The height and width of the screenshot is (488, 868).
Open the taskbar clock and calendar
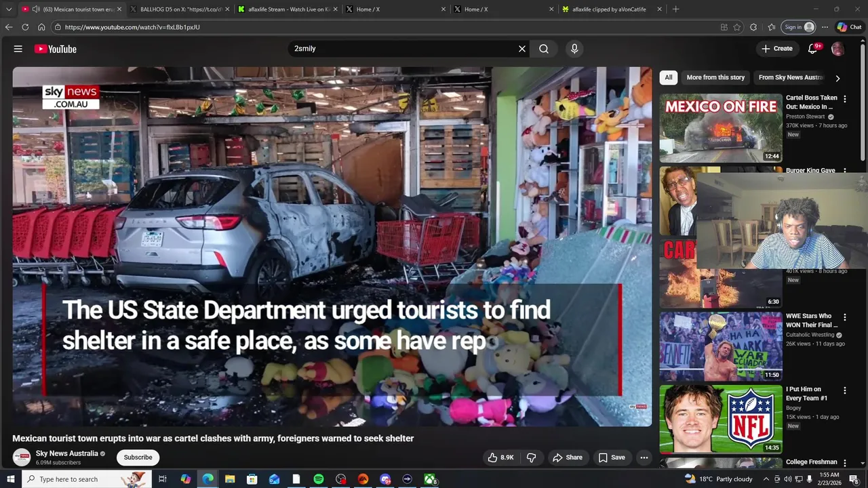pyautogui.click(x=829, y=479)
